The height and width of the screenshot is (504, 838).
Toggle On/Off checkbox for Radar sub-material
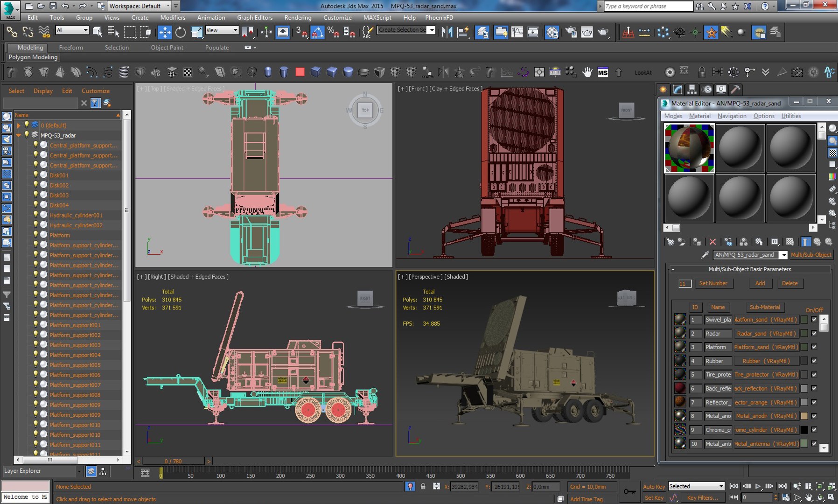[814, 333]
